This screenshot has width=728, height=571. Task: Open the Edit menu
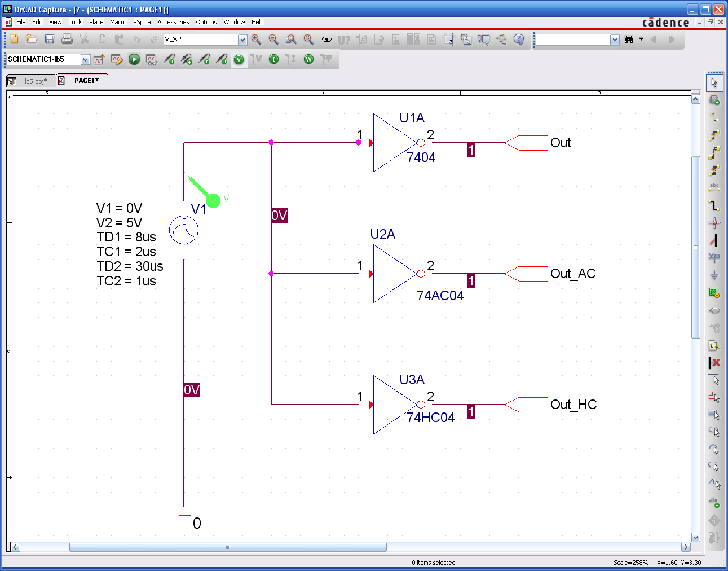[37, 23]
